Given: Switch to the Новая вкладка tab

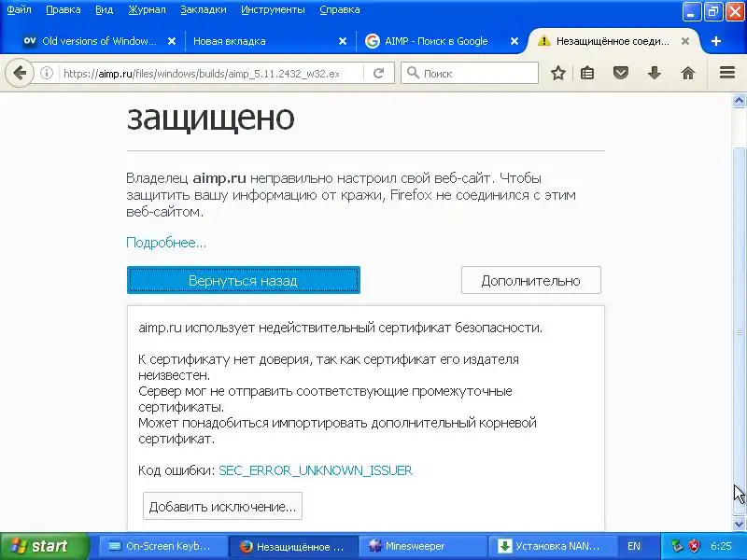Looking at the screenshot, I should point(267,41).
